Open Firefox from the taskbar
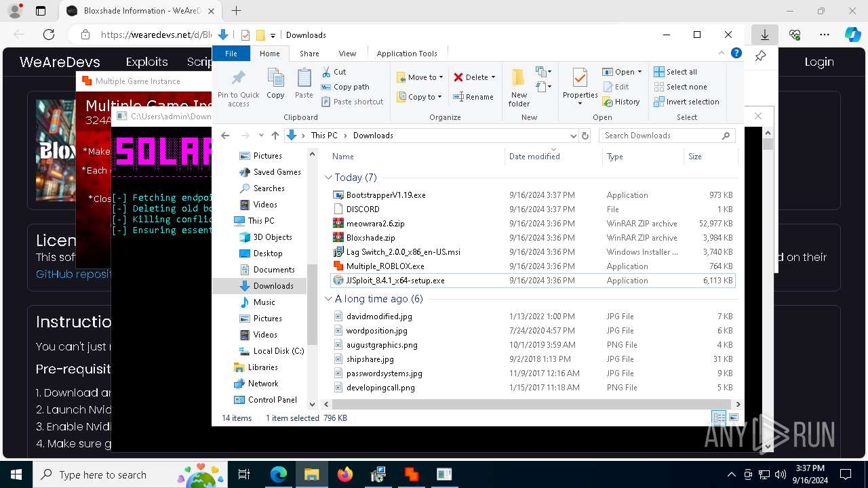The width and height of the screenshot is (868, 488). pos(345,474)
